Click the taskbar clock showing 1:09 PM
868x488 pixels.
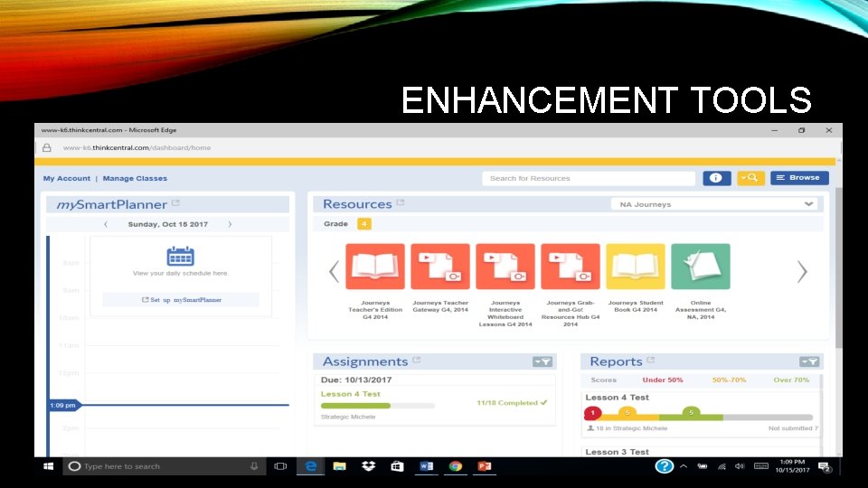pos(792,466)
